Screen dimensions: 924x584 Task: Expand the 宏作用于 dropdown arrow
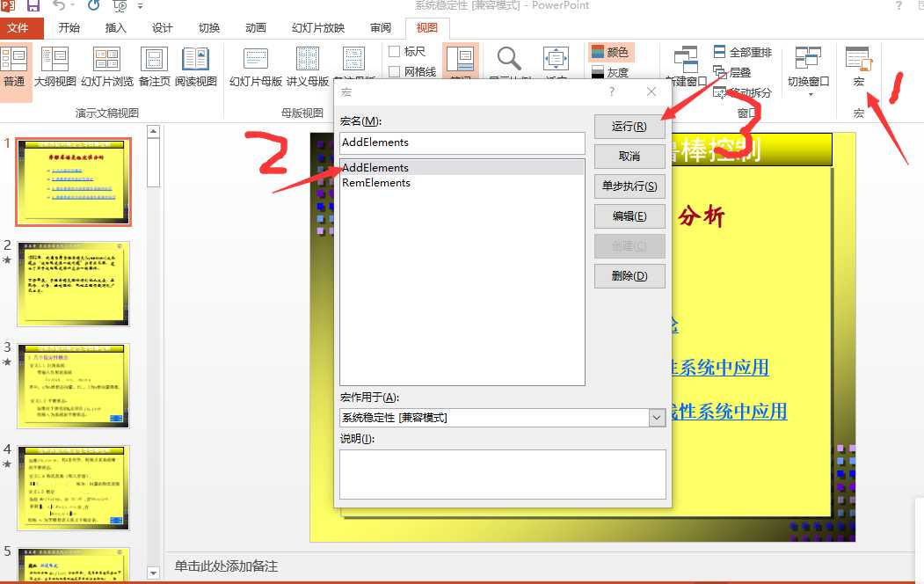pyautogui.click(x=657, y=418)
